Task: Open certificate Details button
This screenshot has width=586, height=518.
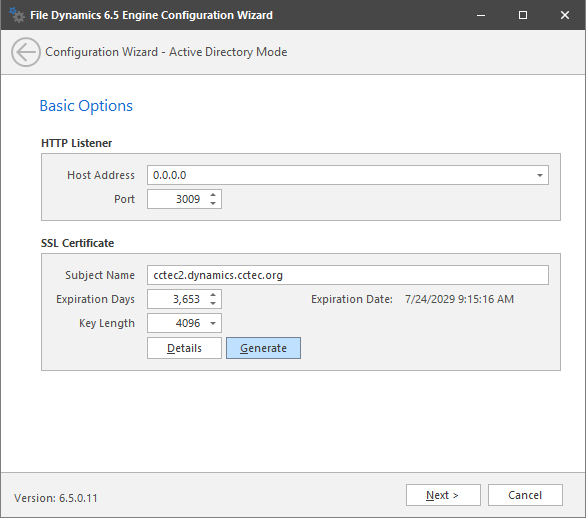Action: pos(184,348)
